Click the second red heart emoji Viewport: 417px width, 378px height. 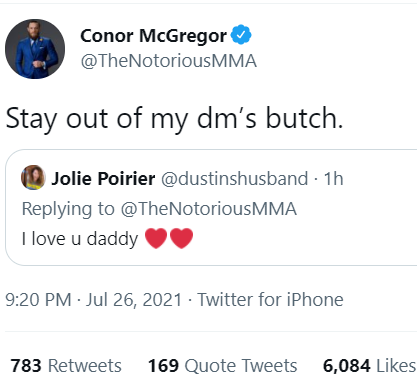[182, 238]
